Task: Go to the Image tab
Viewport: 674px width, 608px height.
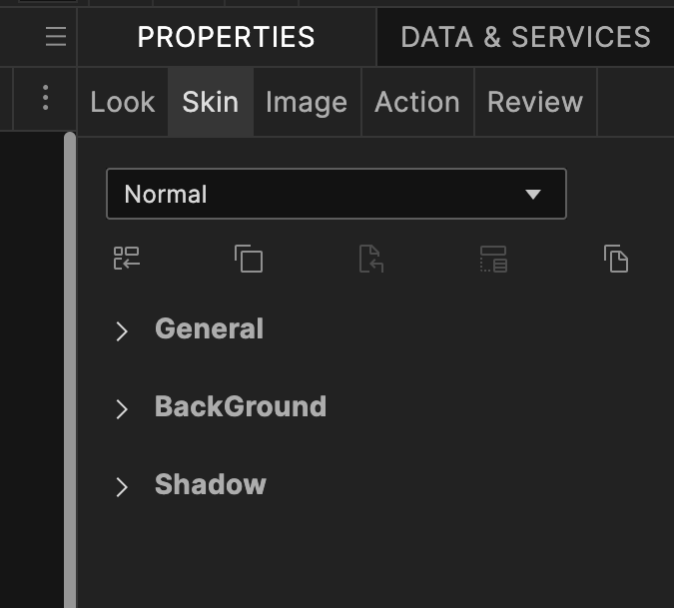Action: pos(306,102)
